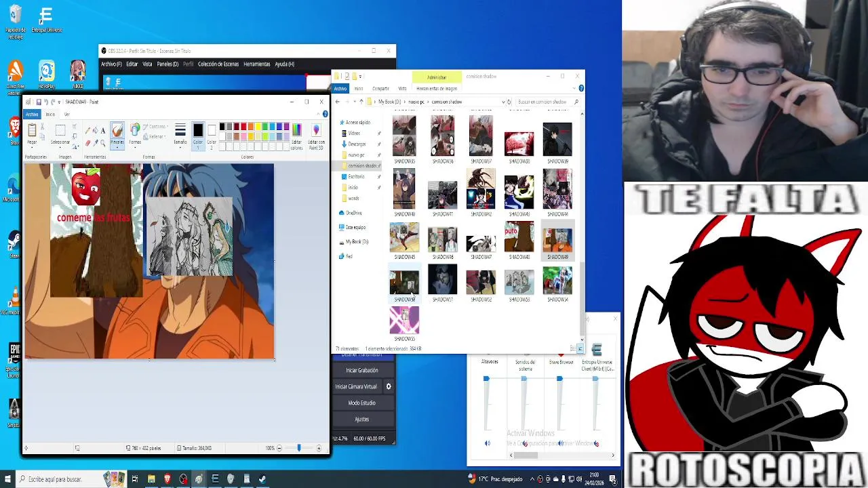868x488 pixels.
Task: Open Editar colores in Paint
Action: 296,136
